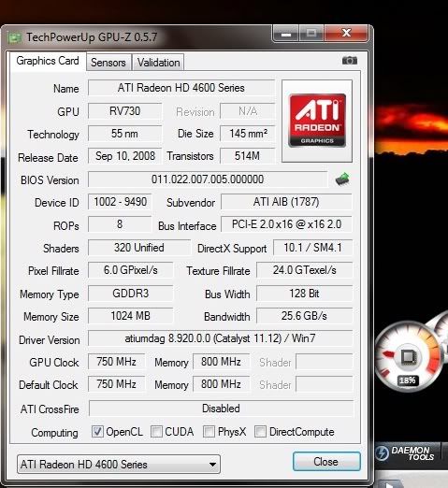
Task: Click the green BIOS save chip icon
Action: pyautogui.click(x=342, y=179)
